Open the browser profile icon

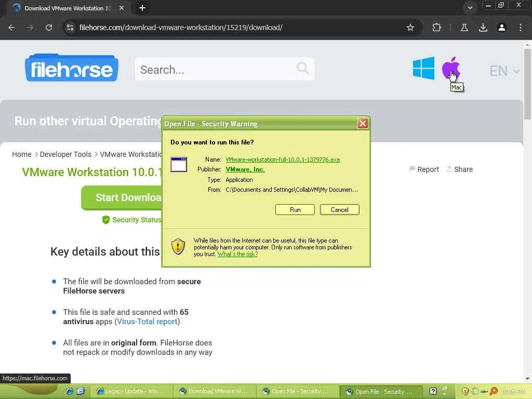[x=502, y=28]
